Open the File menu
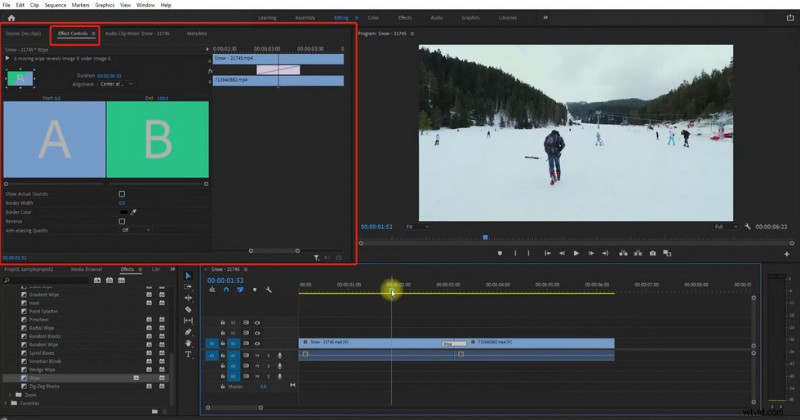Image resolution: width=800 pixels, height=420 pixels. (x=6, y=5)
